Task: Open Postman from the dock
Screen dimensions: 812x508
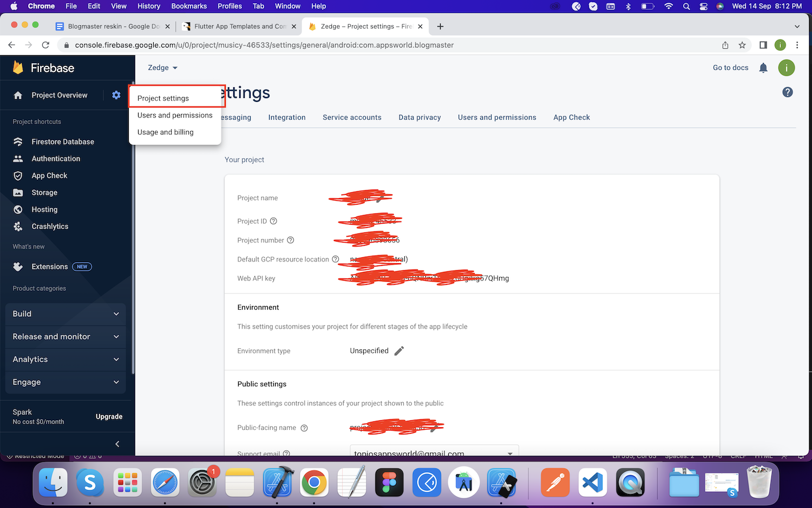Action: 555,482
